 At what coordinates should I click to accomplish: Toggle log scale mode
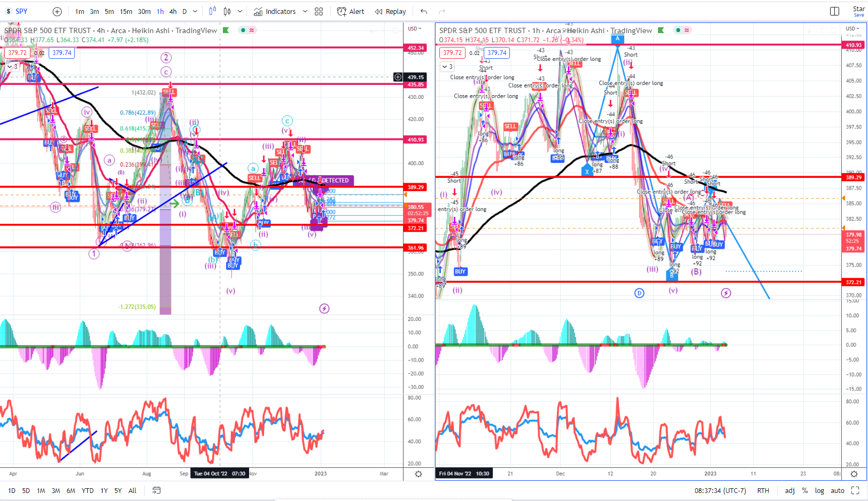pos(819,490)
